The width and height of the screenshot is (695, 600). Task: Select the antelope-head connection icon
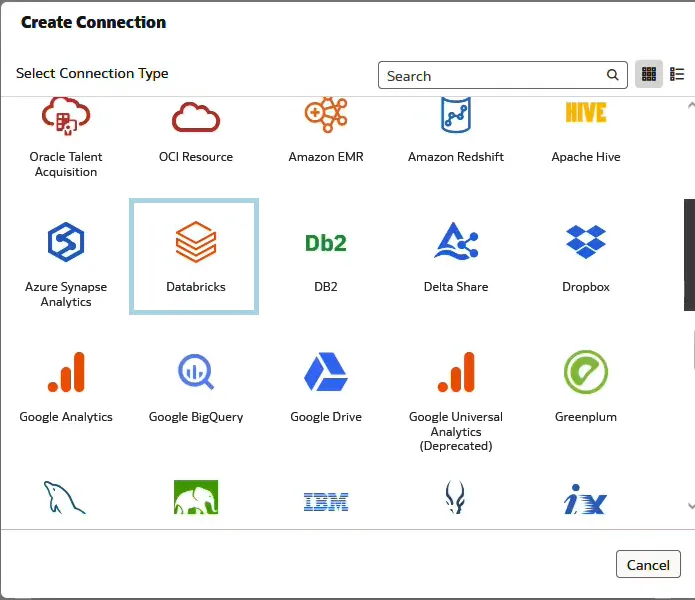coord(455,497)
